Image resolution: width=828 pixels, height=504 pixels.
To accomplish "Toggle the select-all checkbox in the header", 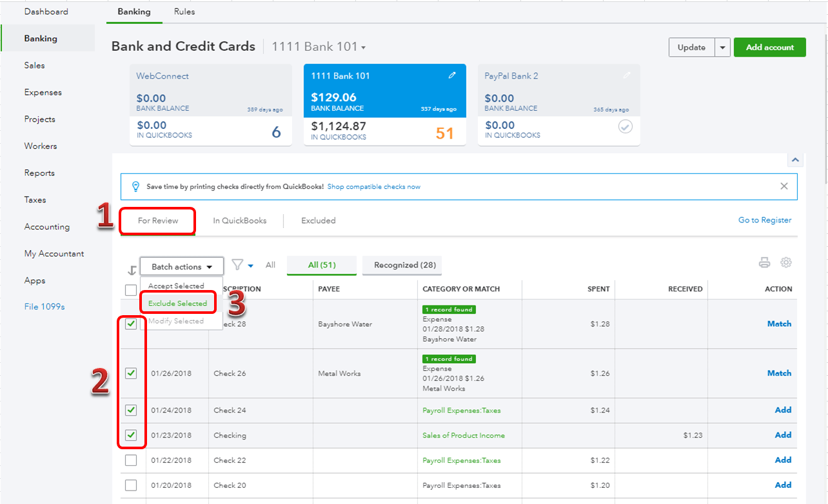I will (x=131, y=289).
